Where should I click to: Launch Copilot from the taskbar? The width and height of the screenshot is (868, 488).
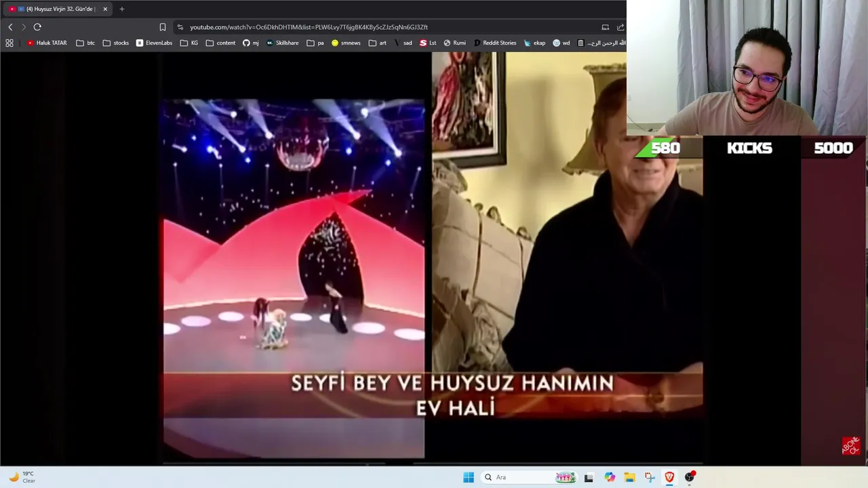pos(610,477)
